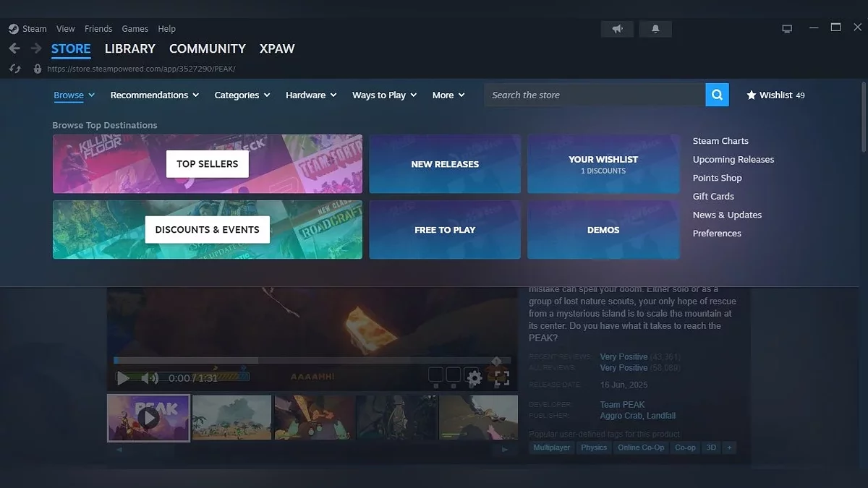Select the PEAK trailer thumbnail
Viewport: 868px width, 488px height.
tap(149, 417)
